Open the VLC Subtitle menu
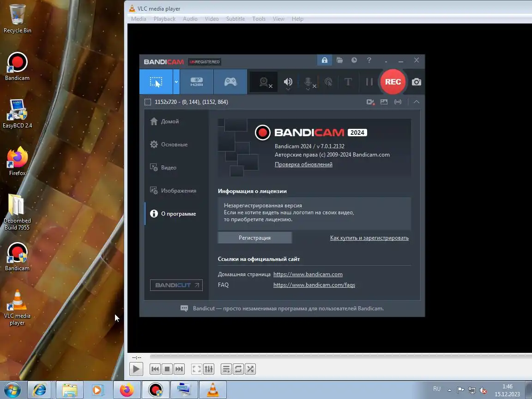 pos(236,18)
